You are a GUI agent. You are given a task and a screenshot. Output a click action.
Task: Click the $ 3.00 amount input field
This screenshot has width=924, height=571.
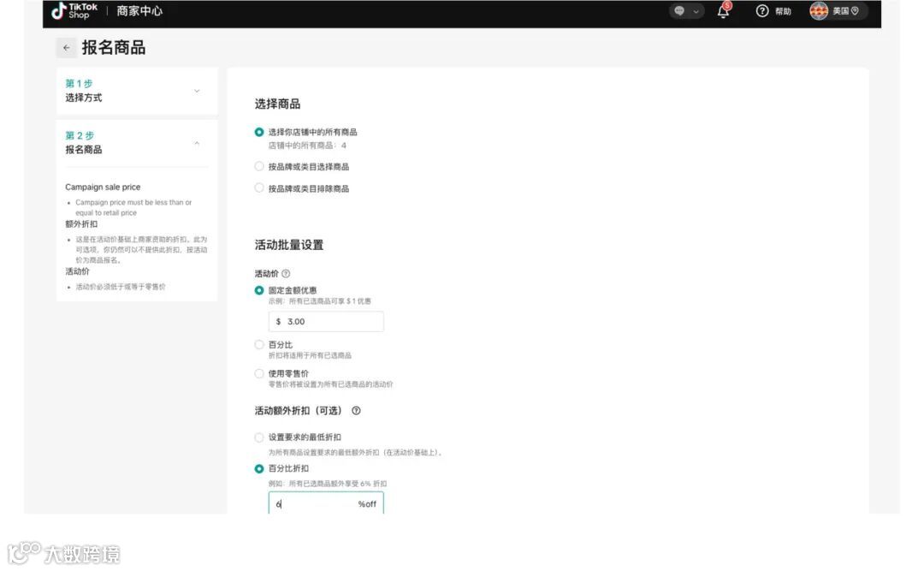(326, 322)
